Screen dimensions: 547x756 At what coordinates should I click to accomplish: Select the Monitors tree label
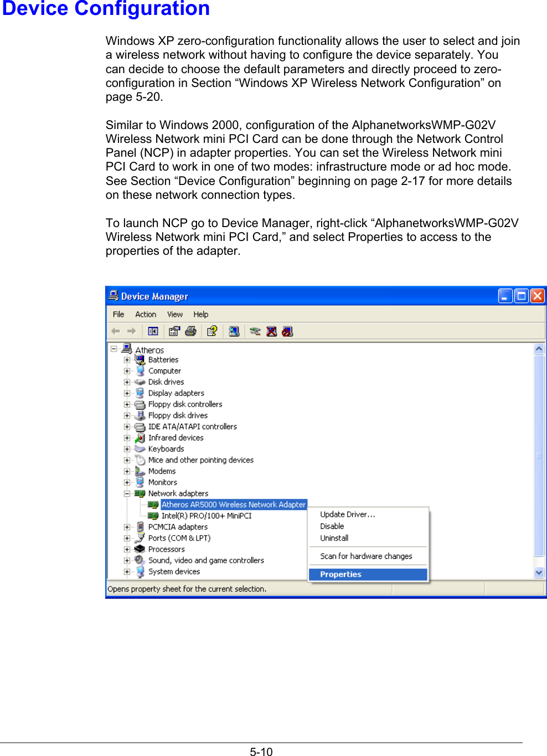(163, 482)
